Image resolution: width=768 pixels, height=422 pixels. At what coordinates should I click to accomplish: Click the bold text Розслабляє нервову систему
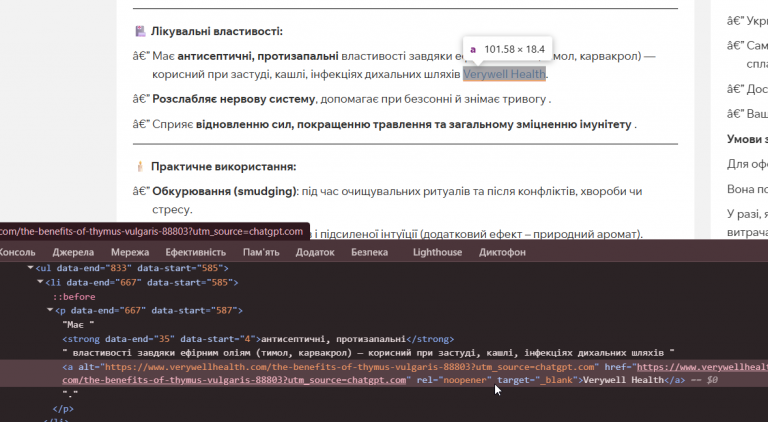point(233,99)
